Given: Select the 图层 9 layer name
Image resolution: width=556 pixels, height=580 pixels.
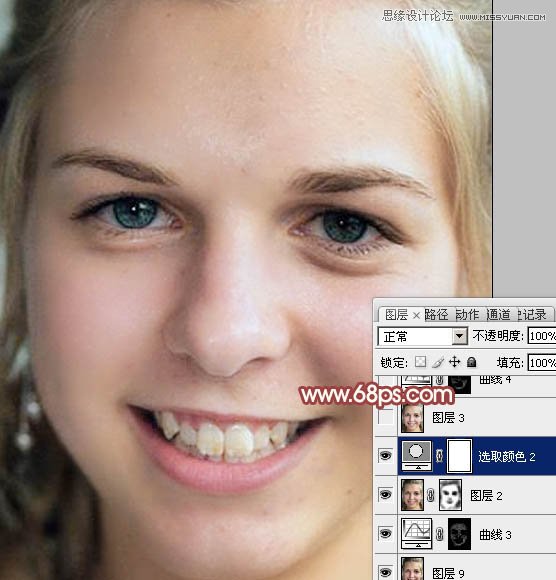Looking at the screenshot, I should (448, 573).
